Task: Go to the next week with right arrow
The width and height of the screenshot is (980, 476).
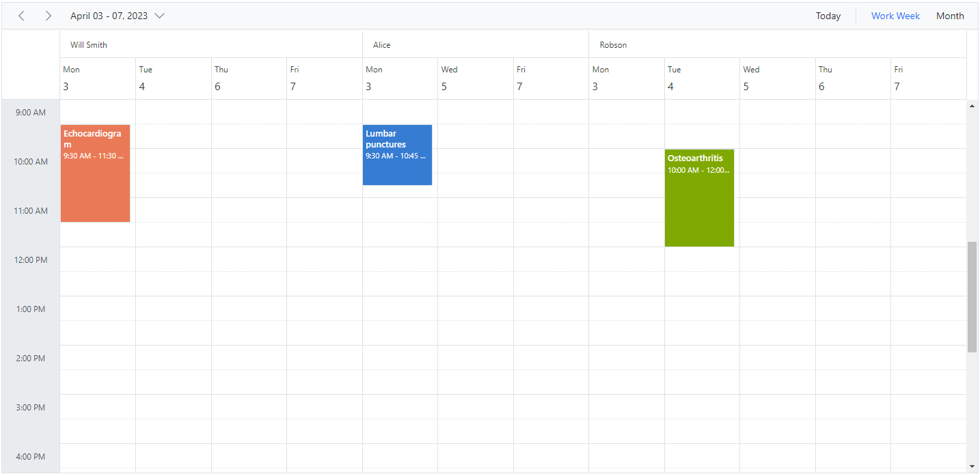Action: pyautogui.click(x=48, y=16)
